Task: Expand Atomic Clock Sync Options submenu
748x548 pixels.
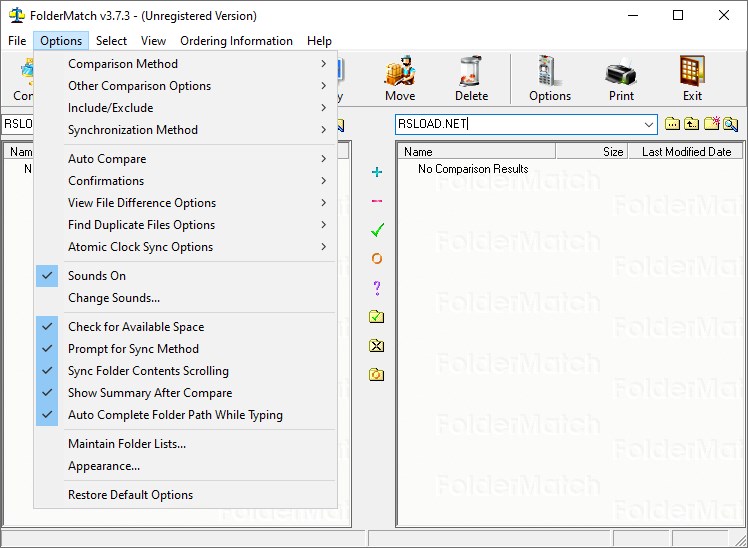Action: (185, 246)
